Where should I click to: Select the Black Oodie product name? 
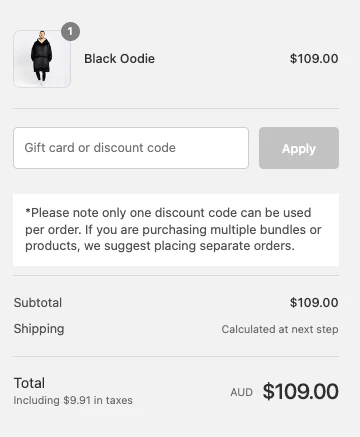pos(119,59)
